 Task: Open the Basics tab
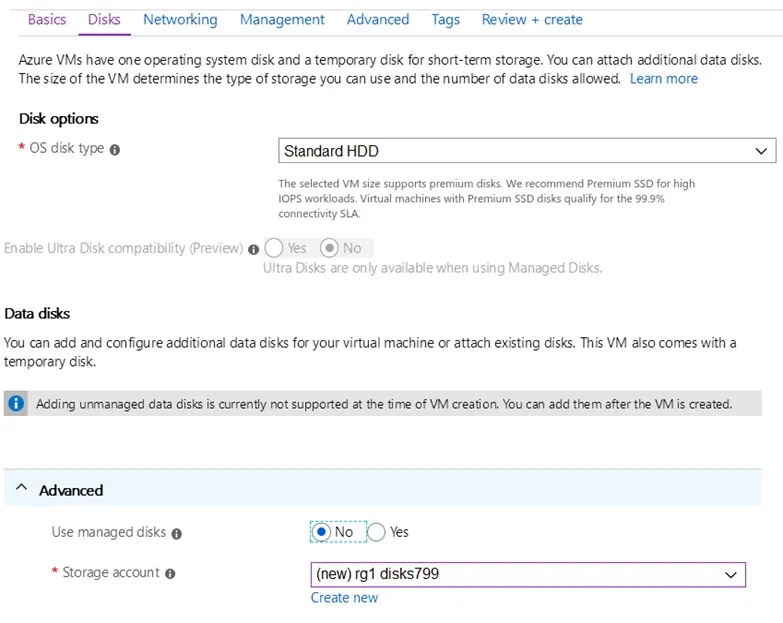47,19
